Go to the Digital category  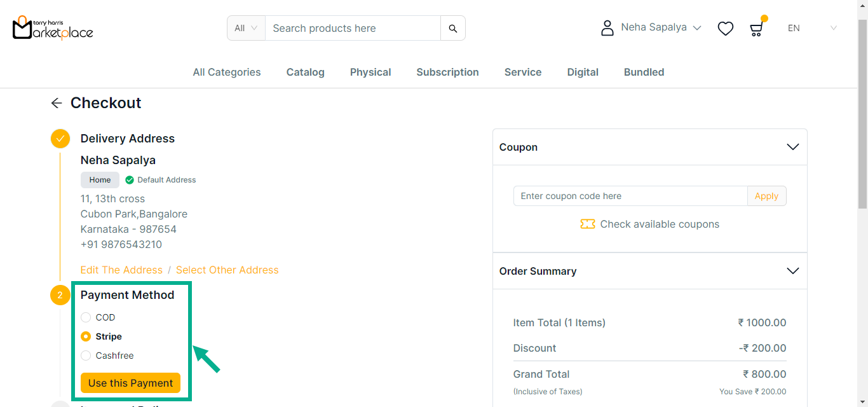coord(583,72)
